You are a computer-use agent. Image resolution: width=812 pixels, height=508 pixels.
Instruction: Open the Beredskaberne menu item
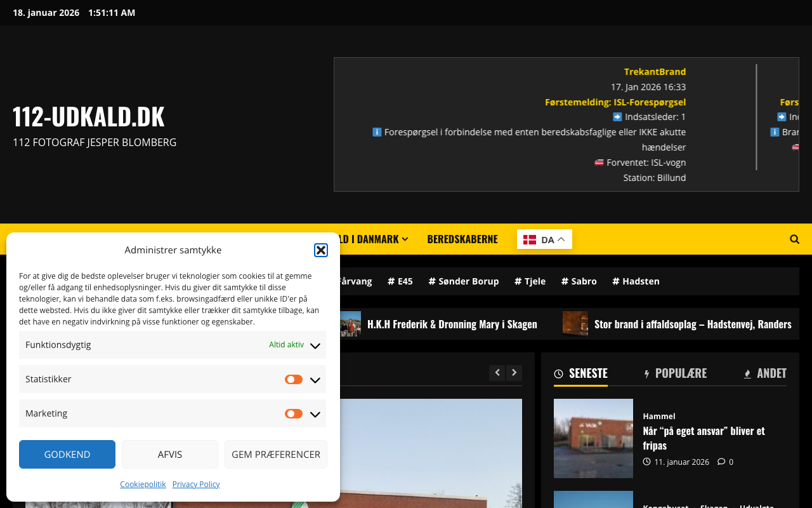point(462,239)
